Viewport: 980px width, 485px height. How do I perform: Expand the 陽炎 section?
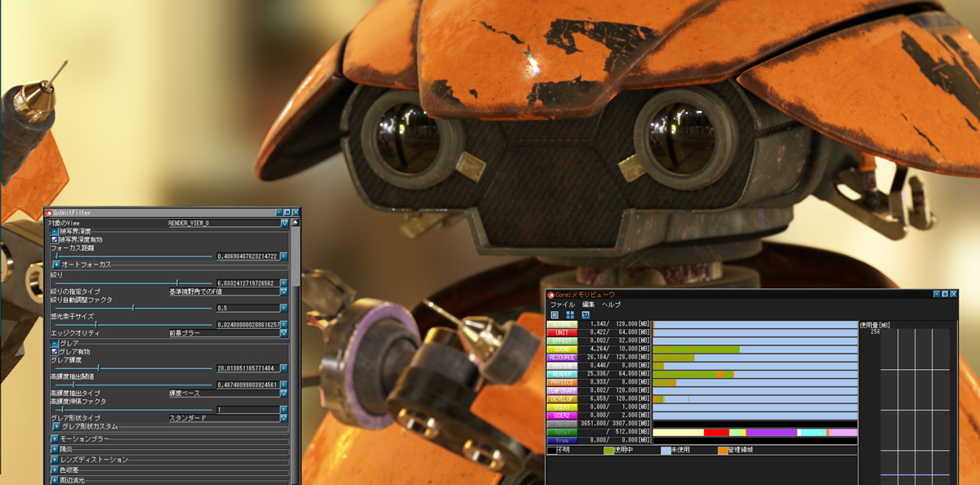(x=55, y=449)
